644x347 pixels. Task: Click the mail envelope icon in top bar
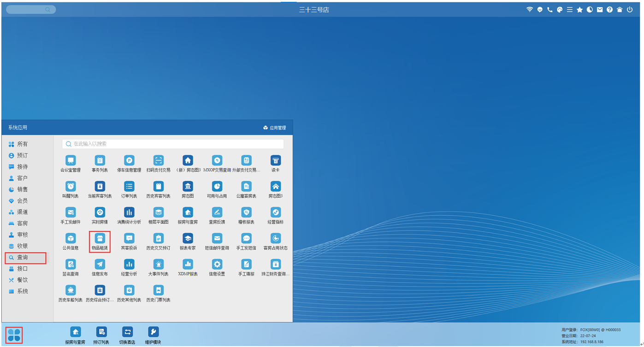600,9
